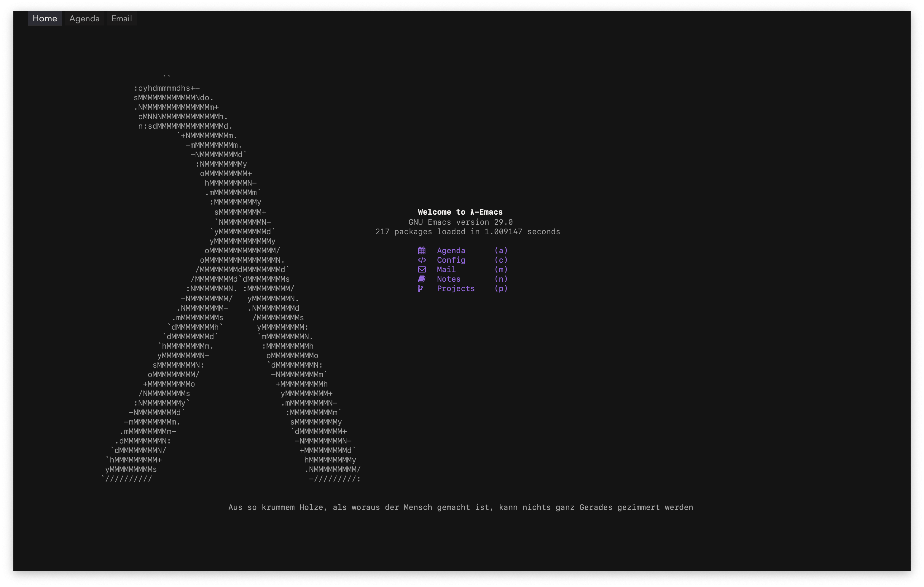Click the book icon beside Notes
The width and height of the screenshot is (924, 587).
421,279
